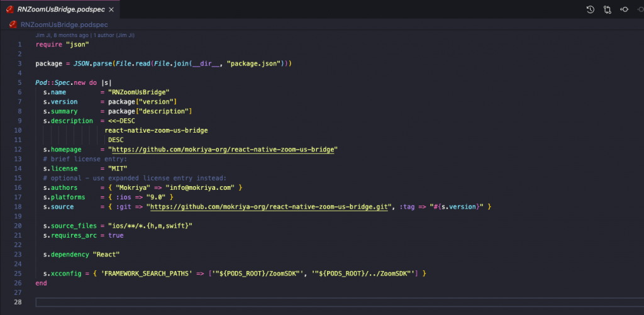The width and height of the screenshot is (644, 315).
Task: Click the s.requires_arc true value
Action: pyautogui.click(x=116, y=235)
